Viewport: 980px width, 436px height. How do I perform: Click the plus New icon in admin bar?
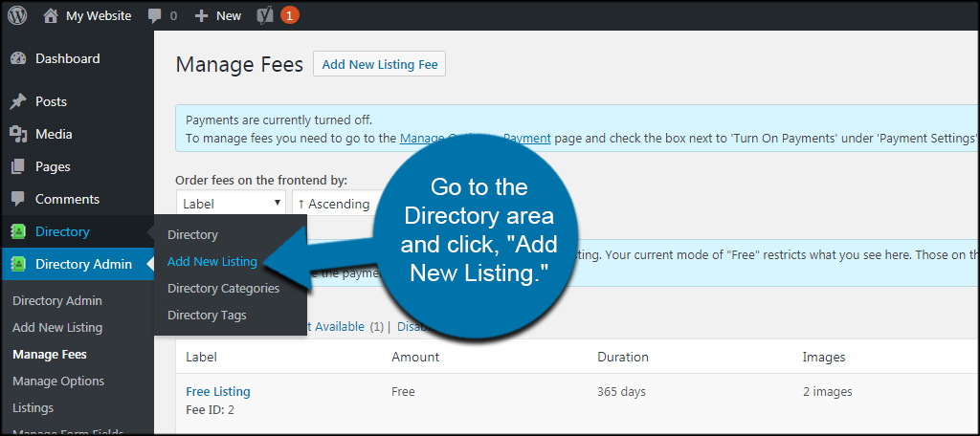pyautogui.click(x=201, y=15)
